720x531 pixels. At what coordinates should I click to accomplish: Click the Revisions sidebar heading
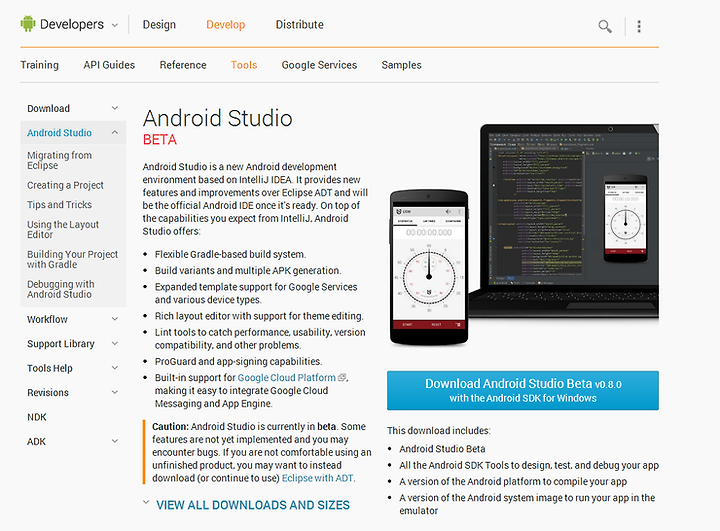pos(48,392)
